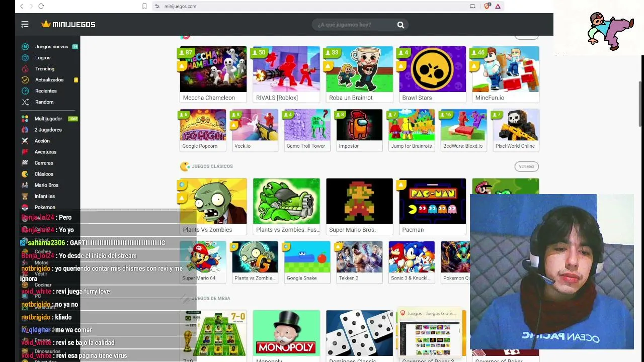Click the VER MÁS button for classics
Viewport: 644px width, 362px height.
pos(527,166)
